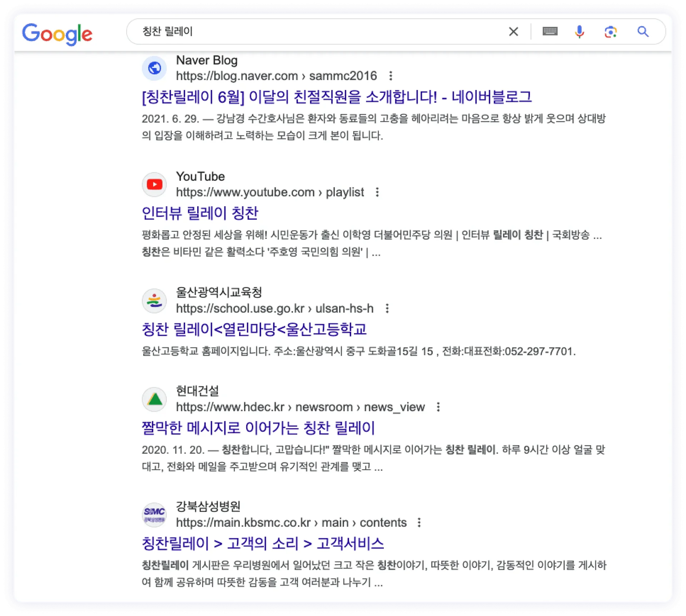Open three-dot menu beside main.kbsmc.co.kr

[419, 522]
